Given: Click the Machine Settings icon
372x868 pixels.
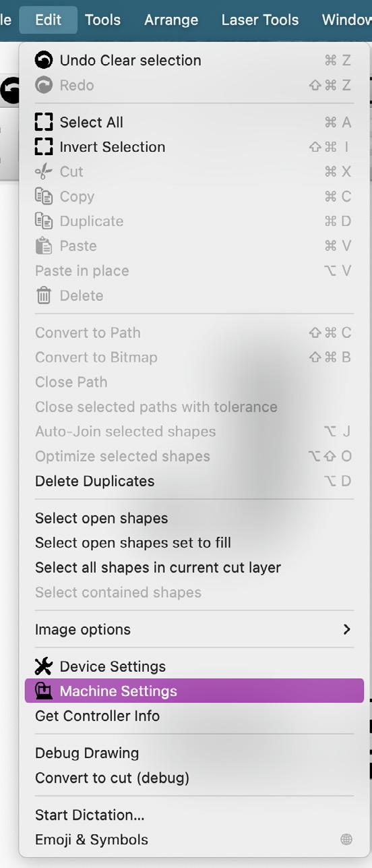Looking at the screenshot, I should [x=44, y=691].
